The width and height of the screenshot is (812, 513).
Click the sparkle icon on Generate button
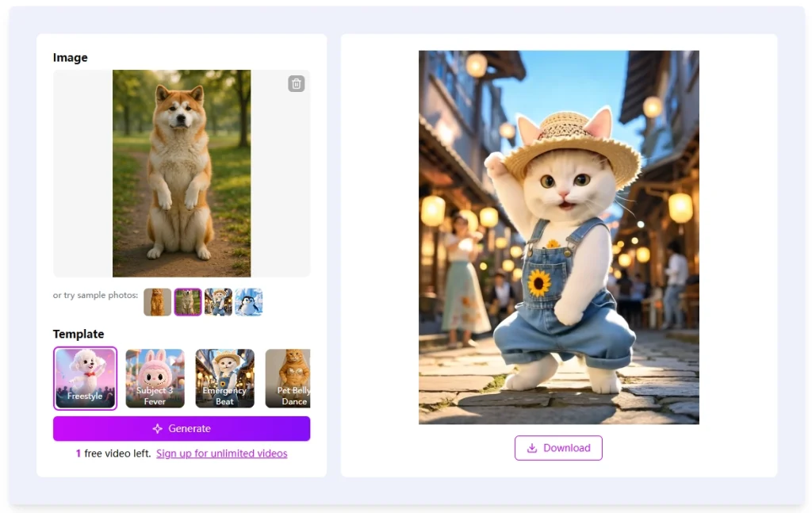click(x=158, y=429)
